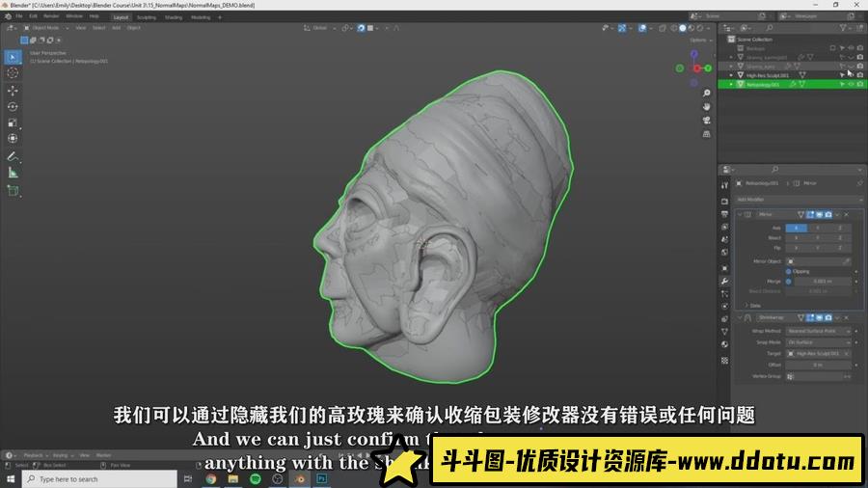Switch to the Sculpting workspace tab
The height and width of the screenshot is (488, 868).
147,16
